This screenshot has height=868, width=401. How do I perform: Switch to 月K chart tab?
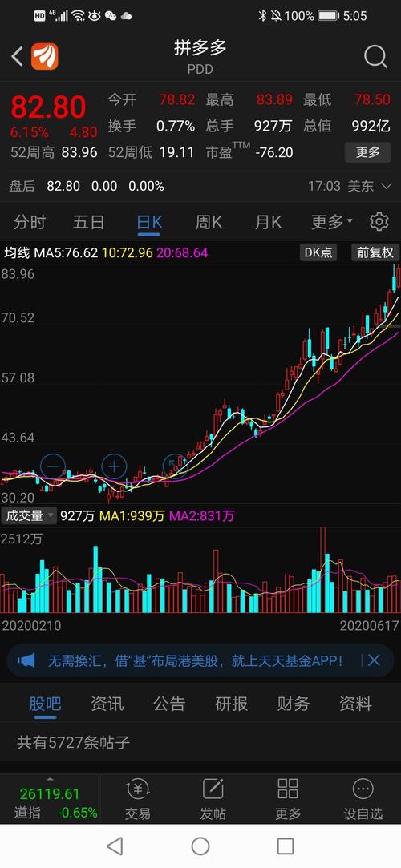coord(268,222)
